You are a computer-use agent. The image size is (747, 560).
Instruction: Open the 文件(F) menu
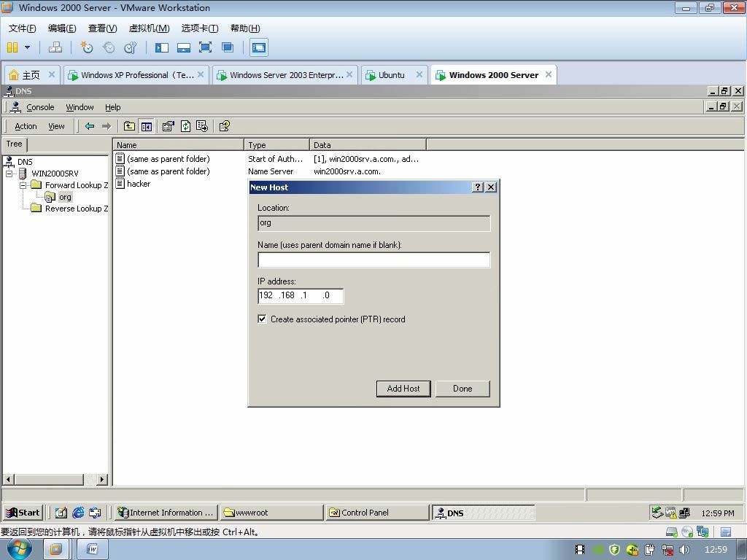pos(23,28)
